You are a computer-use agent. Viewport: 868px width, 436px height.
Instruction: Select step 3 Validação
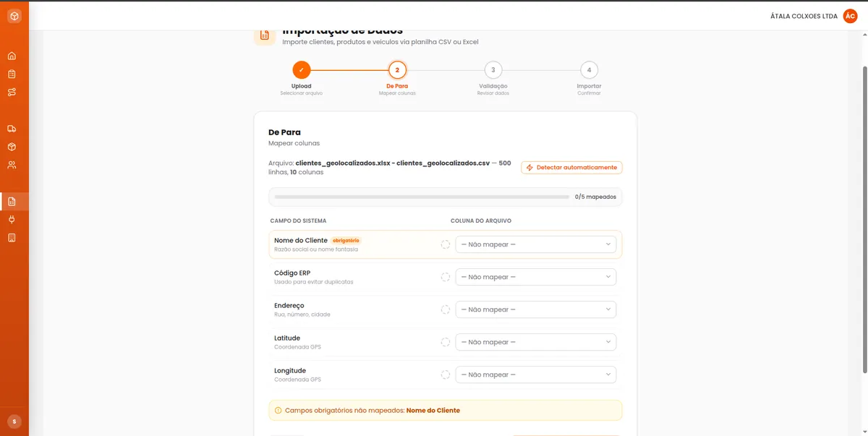coord(493,70)
